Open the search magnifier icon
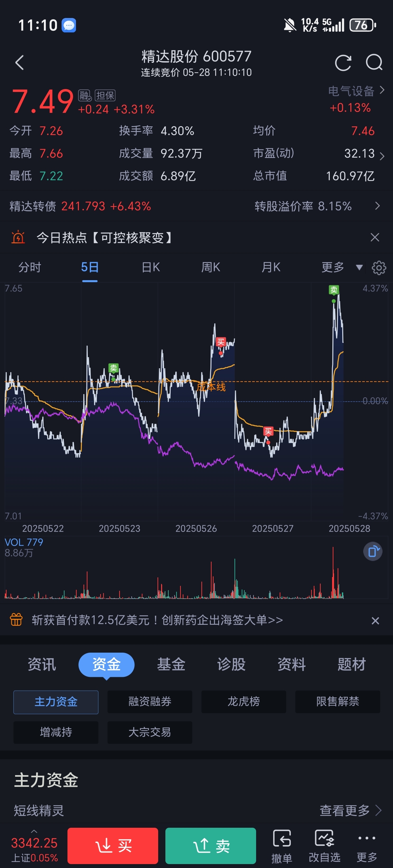This screenshot has height=868, width=393. click(374, 63)
